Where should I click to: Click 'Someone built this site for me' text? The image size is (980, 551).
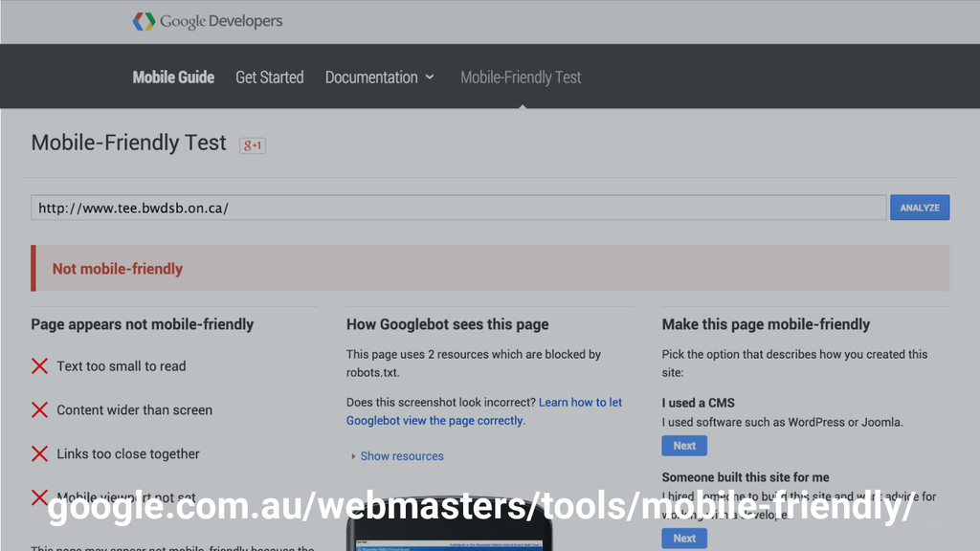[x=745, y=477]
